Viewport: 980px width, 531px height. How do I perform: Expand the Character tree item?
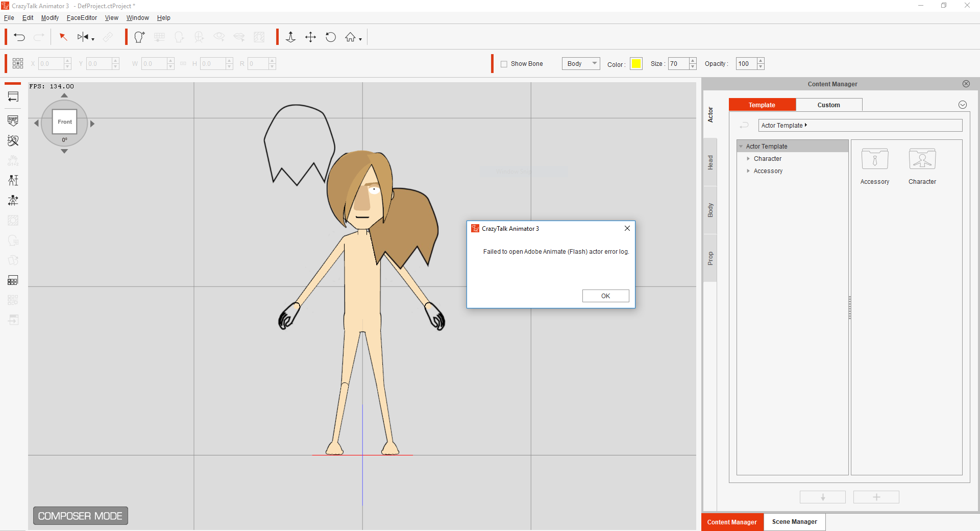pyautogui.click(x=748, y=159)
